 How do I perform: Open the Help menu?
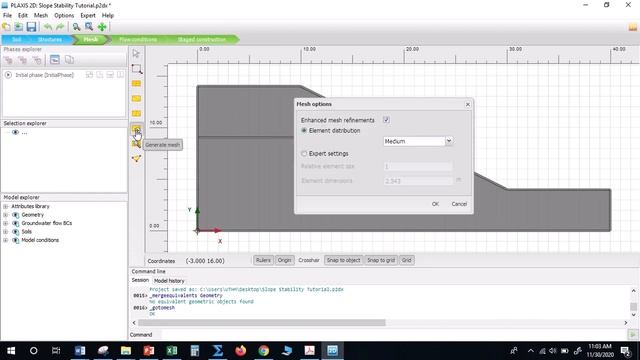click(108, 16)
